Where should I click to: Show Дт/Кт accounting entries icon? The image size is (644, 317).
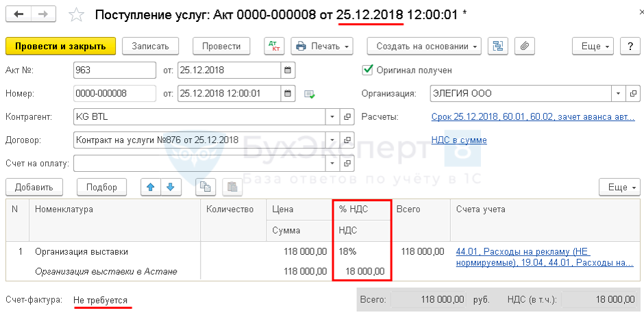pos(274,46)
